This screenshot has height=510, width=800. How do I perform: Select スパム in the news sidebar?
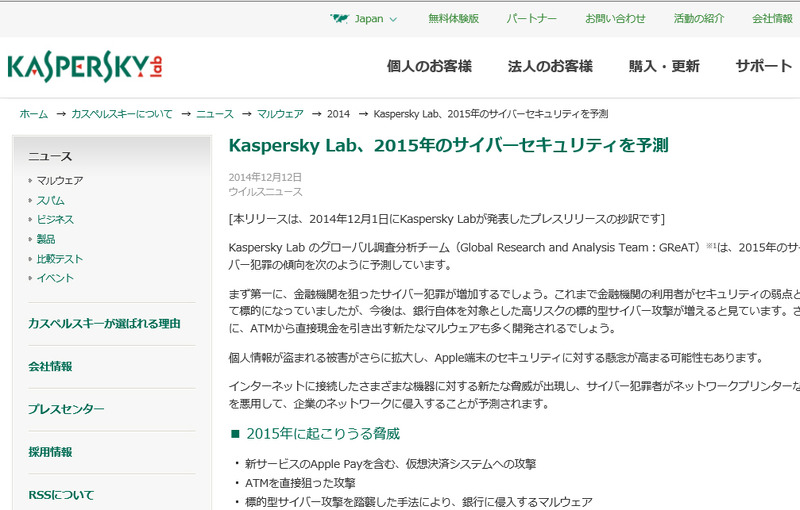coord(51,200)
